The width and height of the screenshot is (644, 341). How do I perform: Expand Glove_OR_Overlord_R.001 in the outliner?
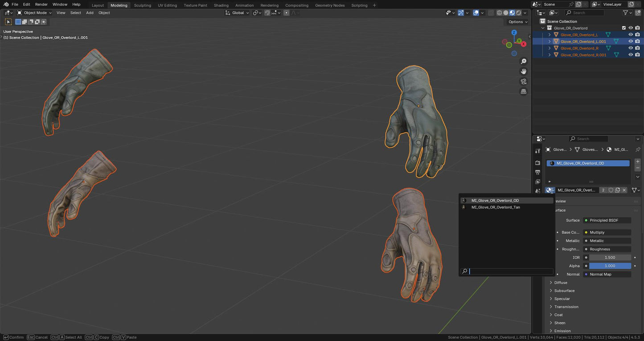click(550, 55)
